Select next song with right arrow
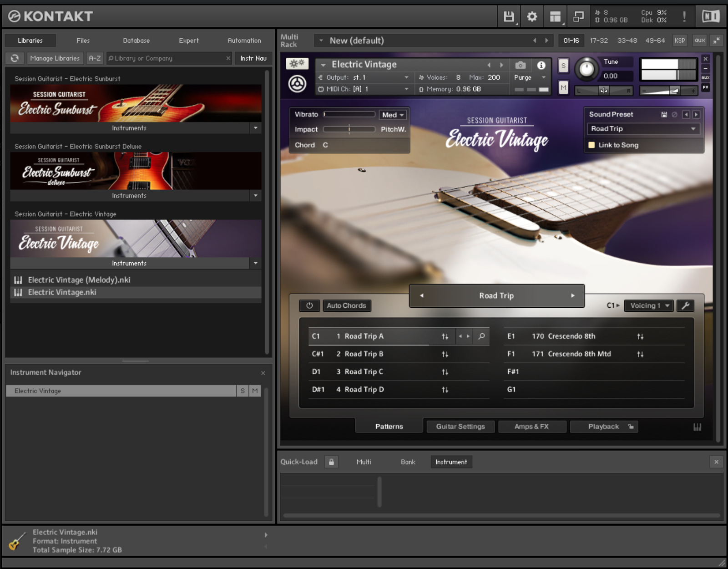 tap(573, 296)
